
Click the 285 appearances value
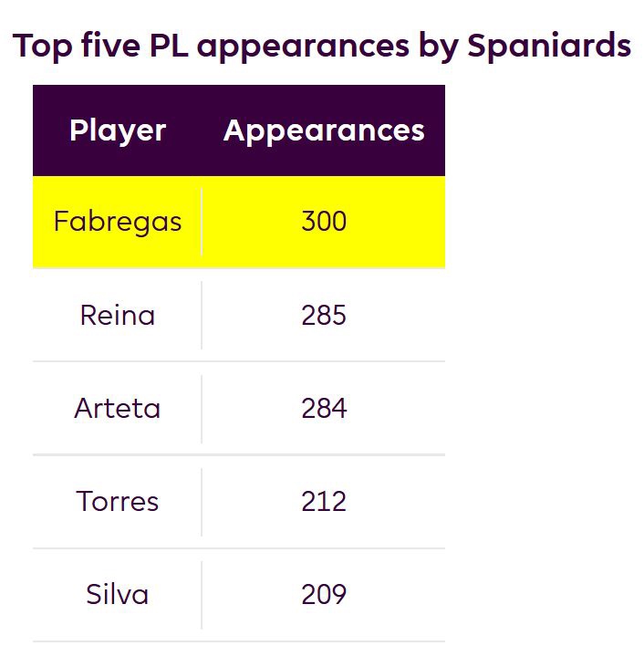[x=324, y=316]
